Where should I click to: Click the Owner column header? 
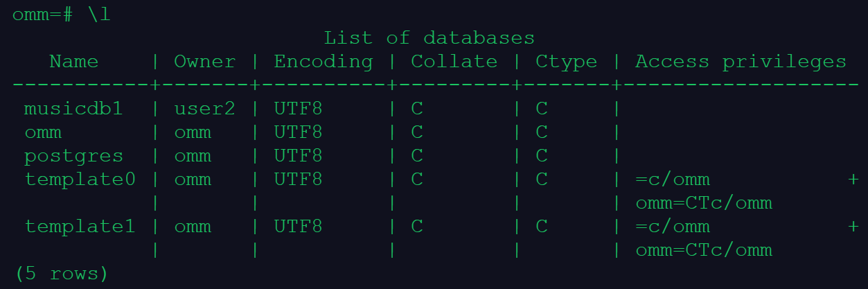click(x=204, y=62)
